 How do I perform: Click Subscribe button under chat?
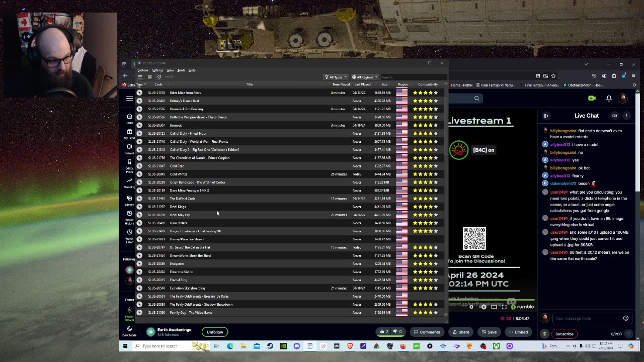(x=564, y=334)
